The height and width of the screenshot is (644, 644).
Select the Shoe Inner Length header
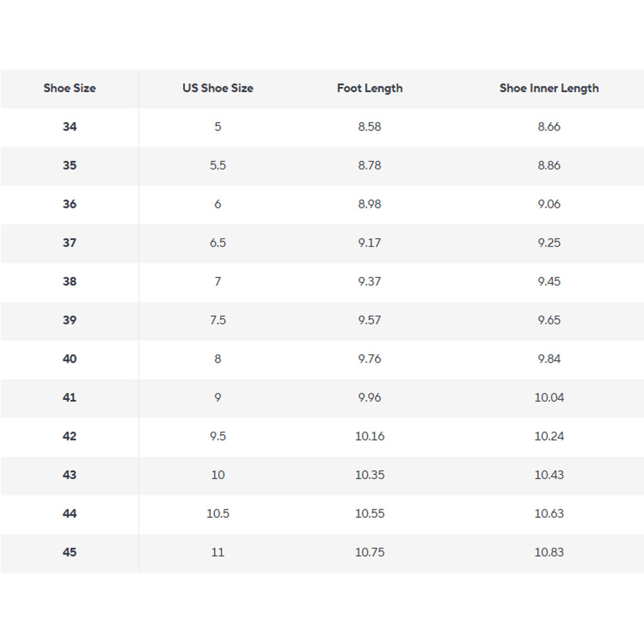click(x=549, y=88)
